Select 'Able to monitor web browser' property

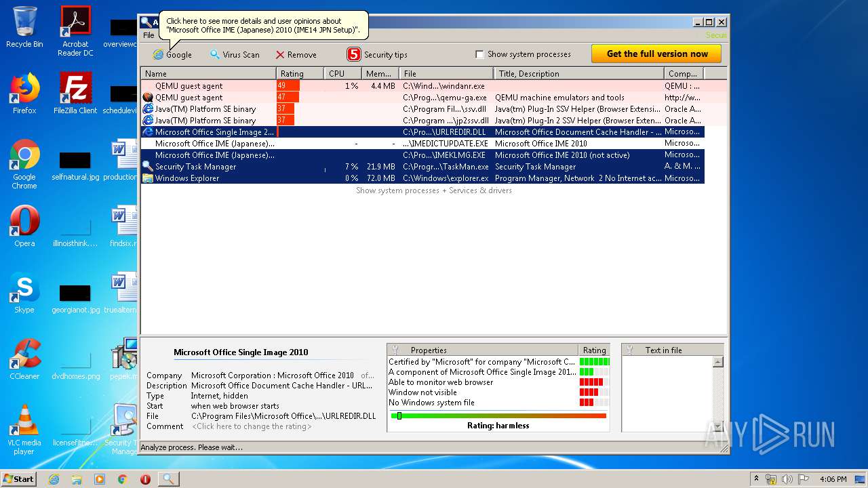tap(498, 382)
